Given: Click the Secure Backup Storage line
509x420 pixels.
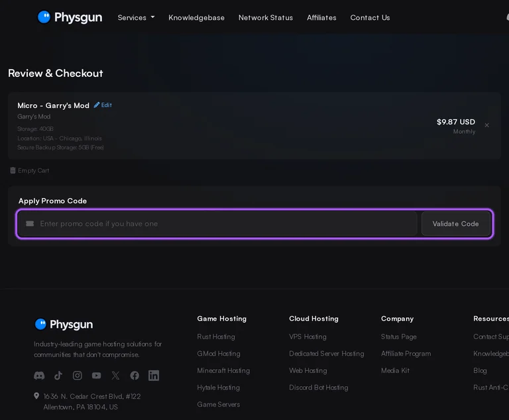Looking at the screenshot, I should pos(60,147).
